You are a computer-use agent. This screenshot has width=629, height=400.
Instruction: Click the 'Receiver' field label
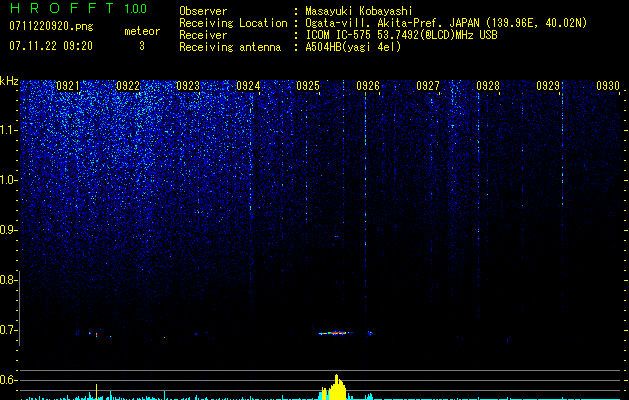203,35
